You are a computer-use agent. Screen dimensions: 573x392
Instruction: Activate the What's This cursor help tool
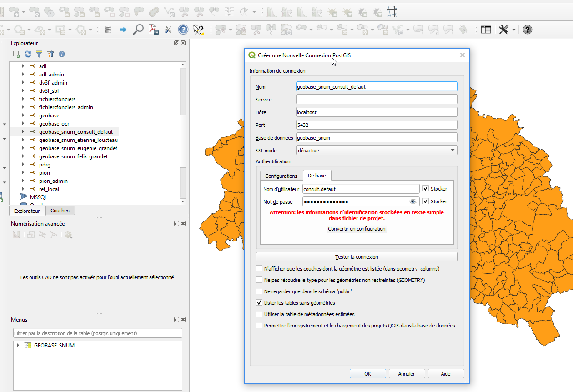(198, 30)
